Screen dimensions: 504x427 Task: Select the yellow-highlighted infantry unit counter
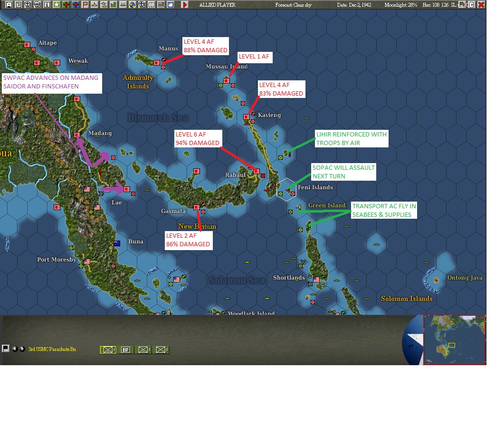[108, 350]
